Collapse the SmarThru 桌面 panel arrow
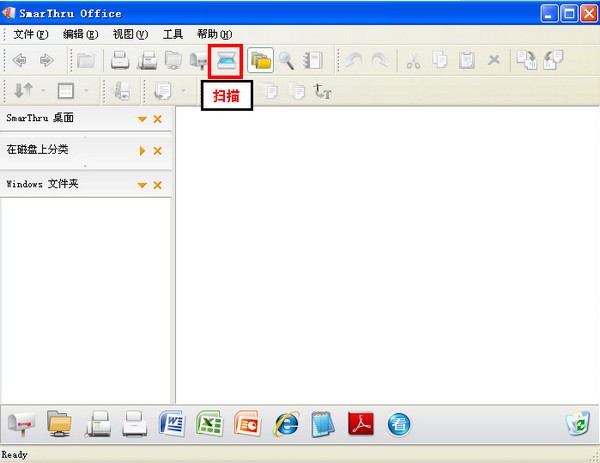The width and height of the screenshot is (600, 463). click(x=142, y=119)
